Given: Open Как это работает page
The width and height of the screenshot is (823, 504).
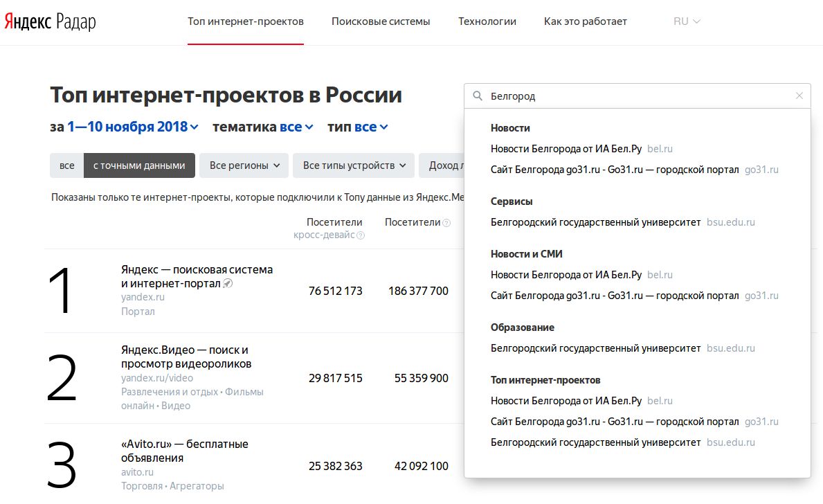Looking at the screenshot, I should tap(585, 21).
